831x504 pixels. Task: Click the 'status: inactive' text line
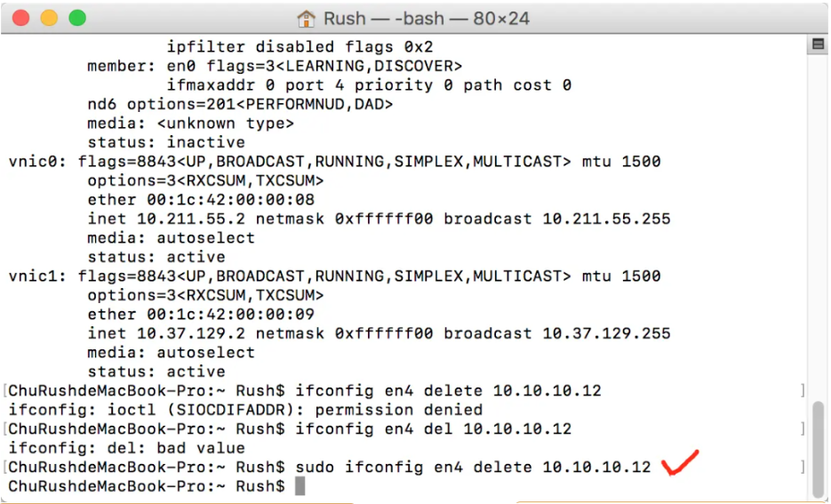pyautogui.click(x=166, y=142)
